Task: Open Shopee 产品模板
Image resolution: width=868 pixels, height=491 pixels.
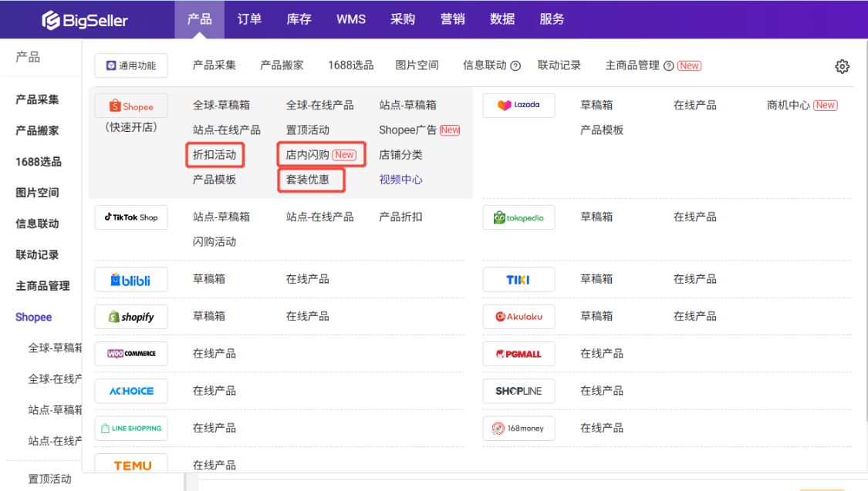Action: (214, 180)
